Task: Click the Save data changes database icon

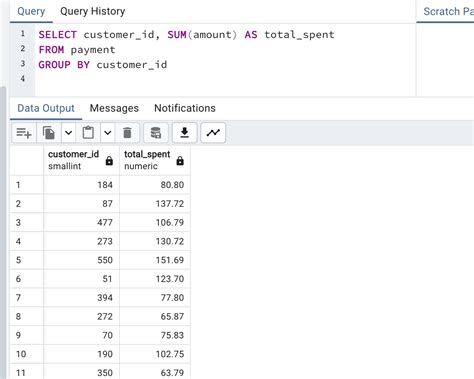Action: [x=155, y=133]
